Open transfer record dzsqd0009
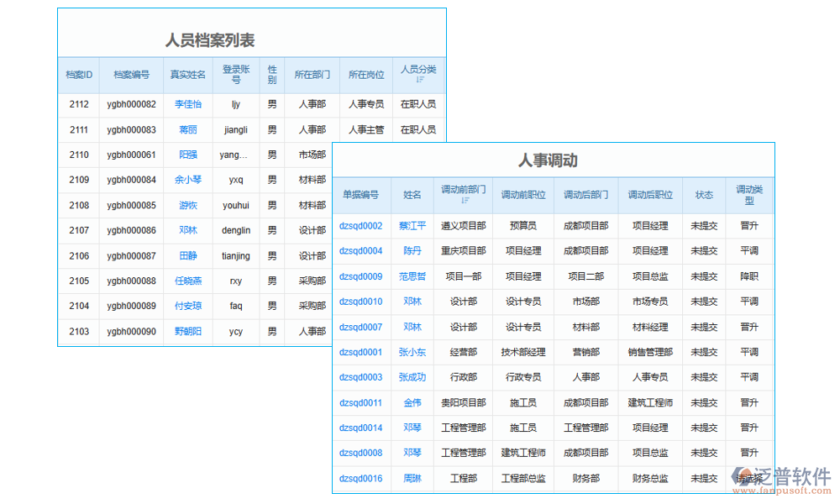This screenshot has height=504, width=840. tap(361, 276)
